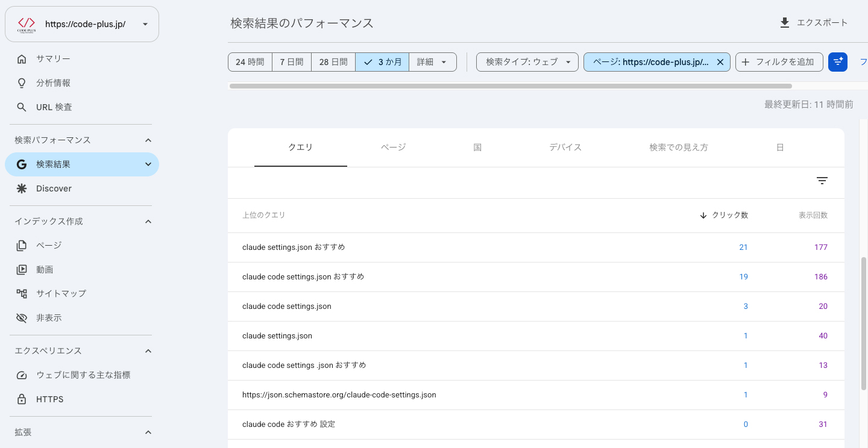Switch to the 日 tab
868x448 pixels.
pos(780,148)
